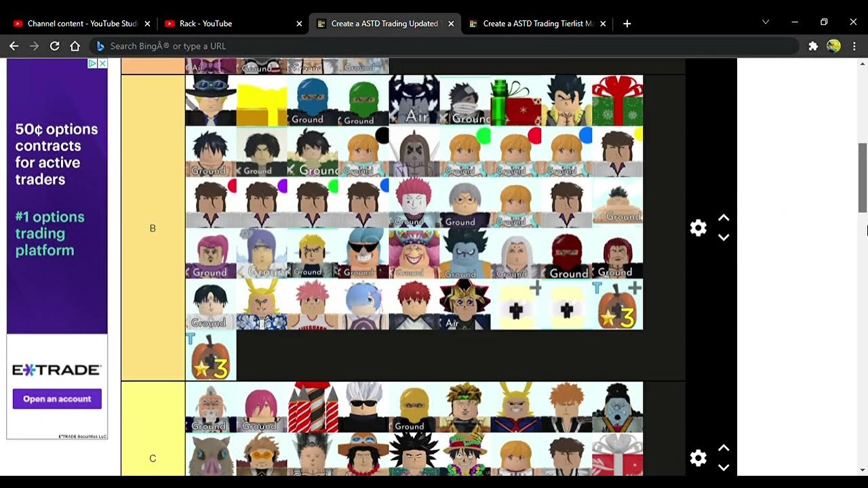Close the Rack - YouTube tab
This screenshot has width=868, height=488.
[x=299, y=24]
